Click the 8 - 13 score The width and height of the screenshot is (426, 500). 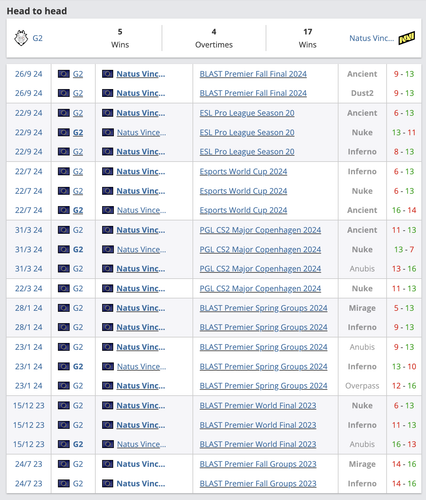pyautogui.click(x=404, y=152)
